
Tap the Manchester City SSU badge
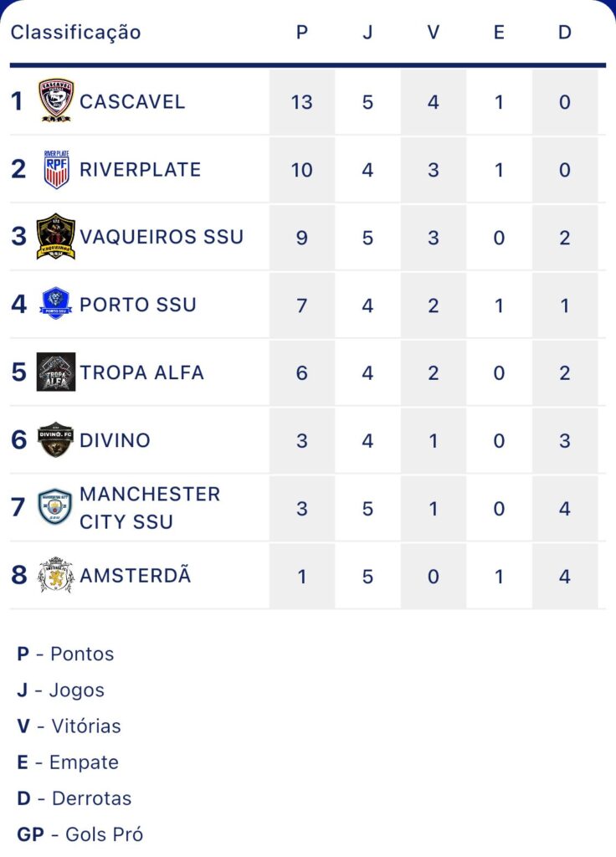click(x=54, y=507)
